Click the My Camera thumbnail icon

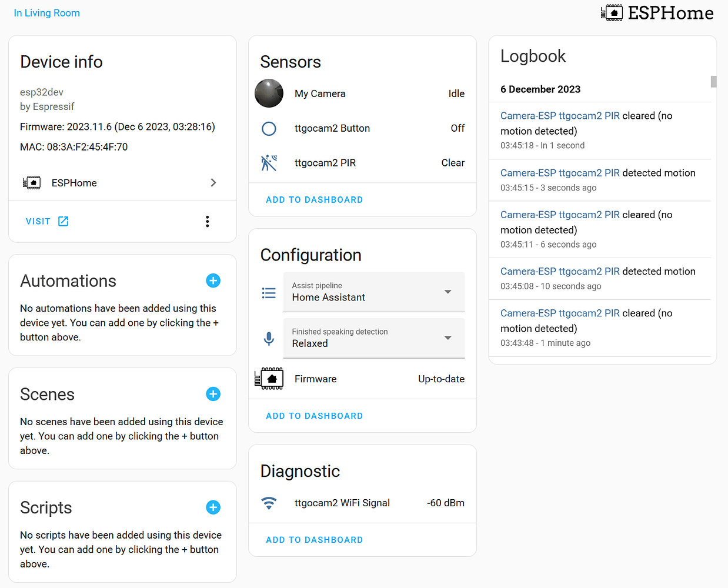tap(269, 93)
